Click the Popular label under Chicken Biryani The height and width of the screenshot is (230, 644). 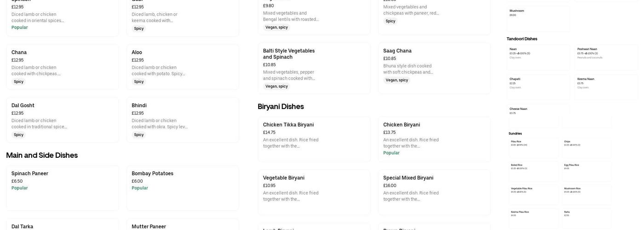[x=391, y=153]
